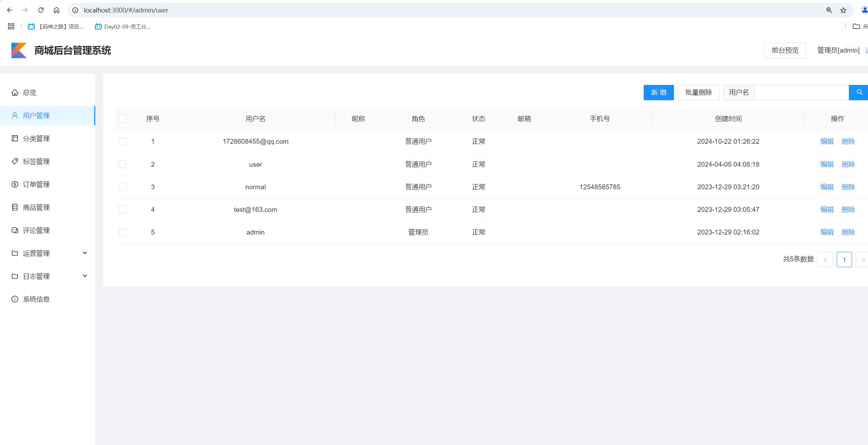The height and width of the screenshot is (445, 868).
Task: Select the checkbox on the admin row
Action: (122, 232)
